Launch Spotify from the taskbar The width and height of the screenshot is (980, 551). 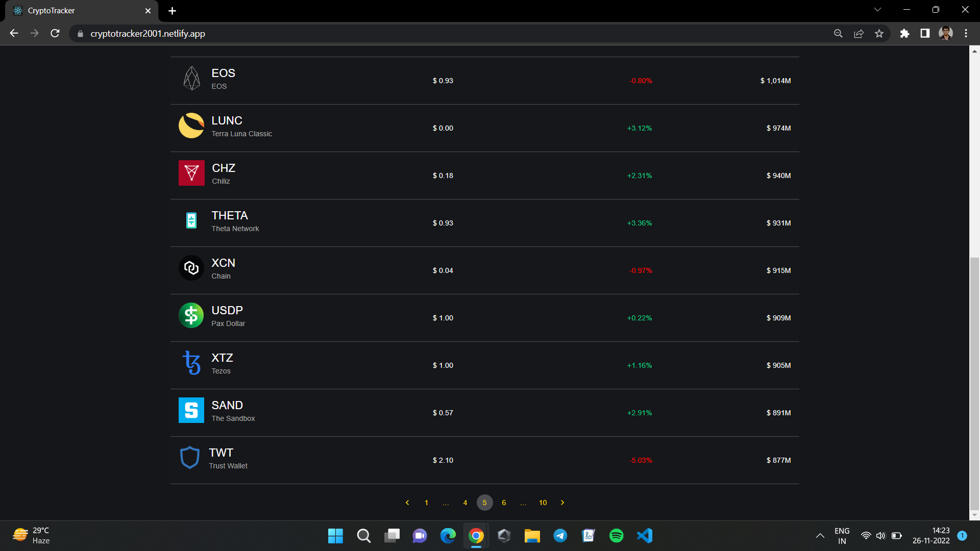[616, 536]
